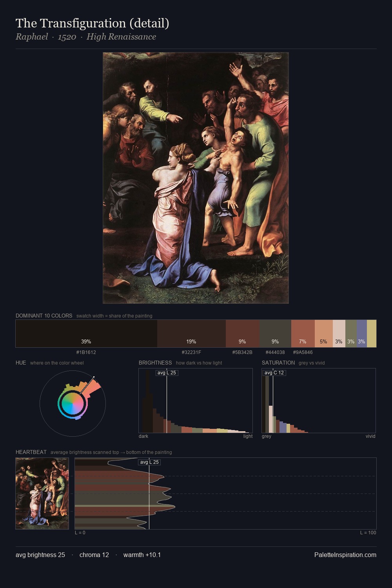Click the SATURATION section heading
The image size is (392, 588).
278,363
